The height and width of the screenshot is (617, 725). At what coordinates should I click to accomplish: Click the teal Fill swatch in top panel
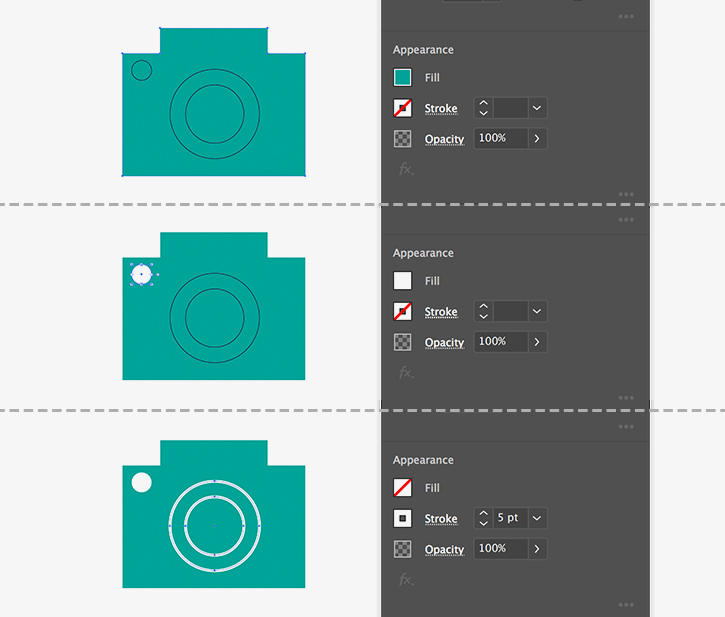402,77
